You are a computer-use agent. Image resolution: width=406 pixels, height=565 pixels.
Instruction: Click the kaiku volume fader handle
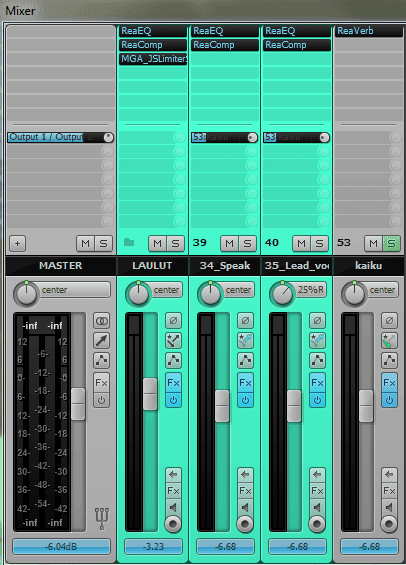pyautogui.click(x=366, y=406)
